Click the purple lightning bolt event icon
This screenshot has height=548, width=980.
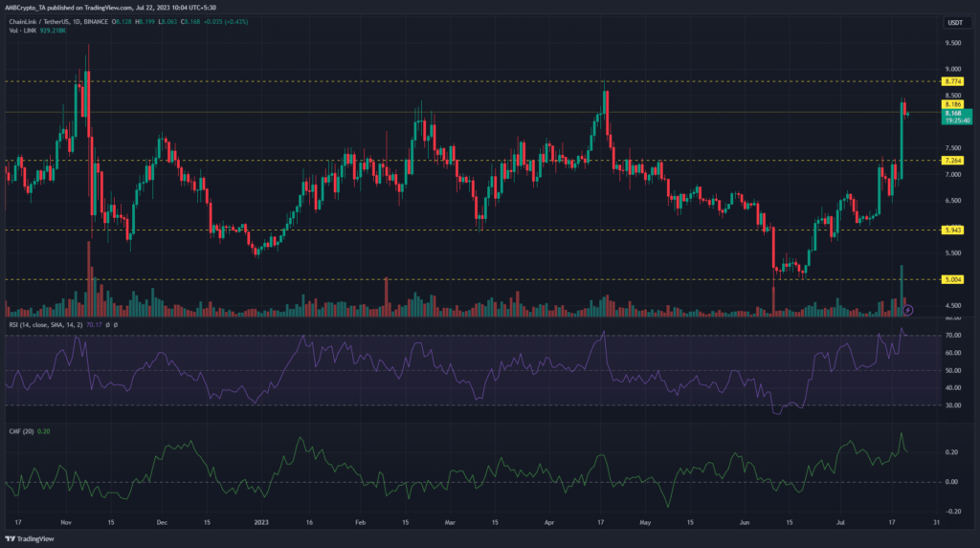(908, 310)
